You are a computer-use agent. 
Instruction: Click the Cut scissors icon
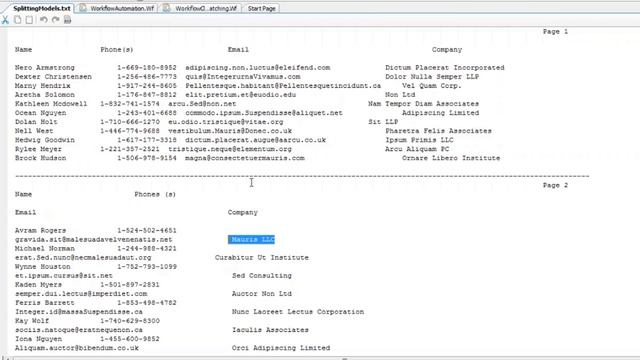click(5, 20)
